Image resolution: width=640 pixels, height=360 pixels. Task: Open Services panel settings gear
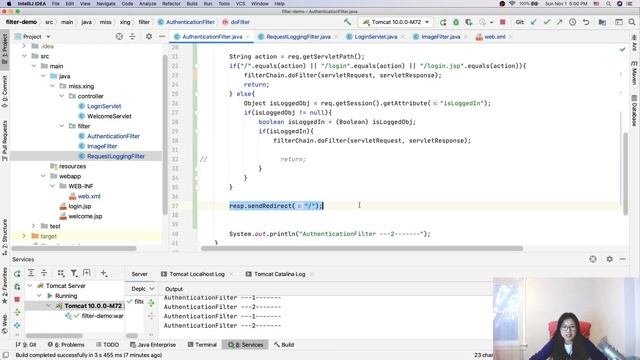tap(609, 259)
